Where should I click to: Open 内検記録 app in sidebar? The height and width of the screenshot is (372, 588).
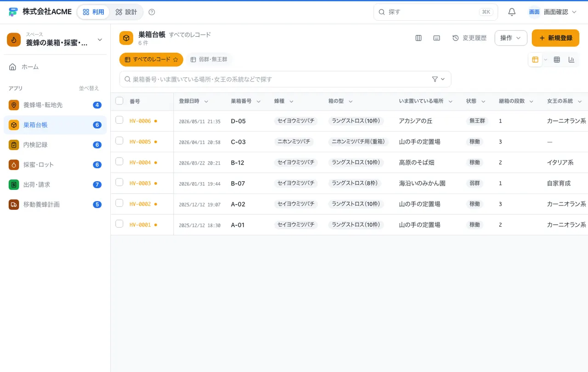[x=55, y=145]
